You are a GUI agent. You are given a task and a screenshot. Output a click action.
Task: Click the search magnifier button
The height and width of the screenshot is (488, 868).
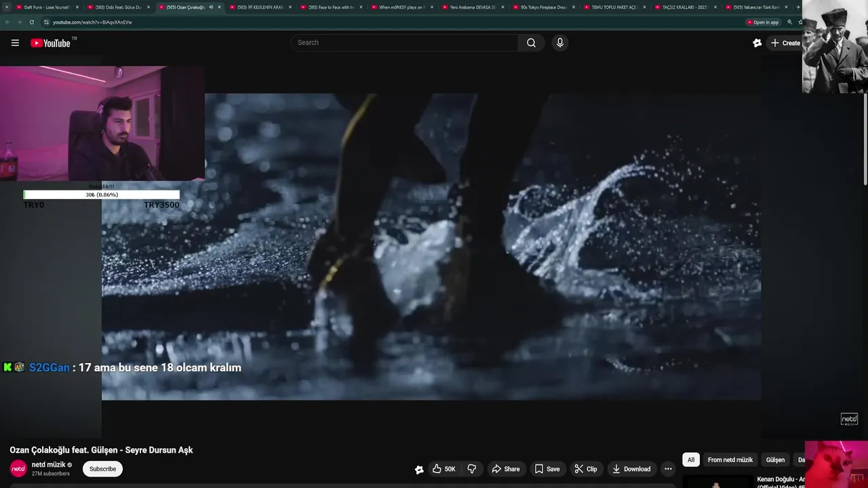(531, 43)
